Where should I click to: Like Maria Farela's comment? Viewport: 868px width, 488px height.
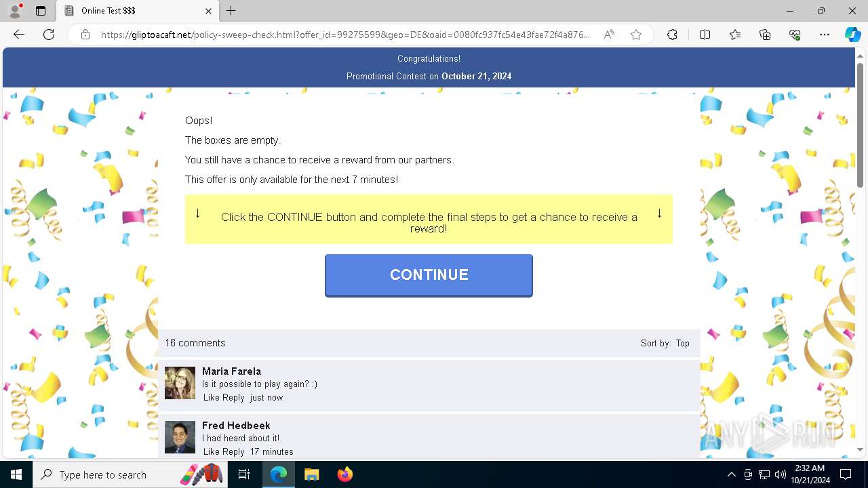click(212, 398)
